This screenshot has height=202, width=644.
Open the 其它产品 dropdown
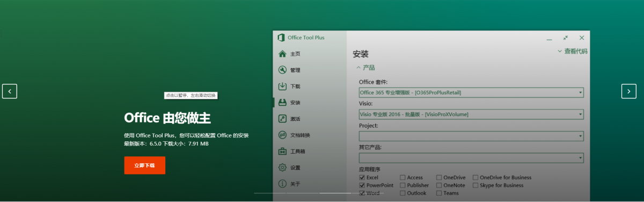[x=471, y=158]
